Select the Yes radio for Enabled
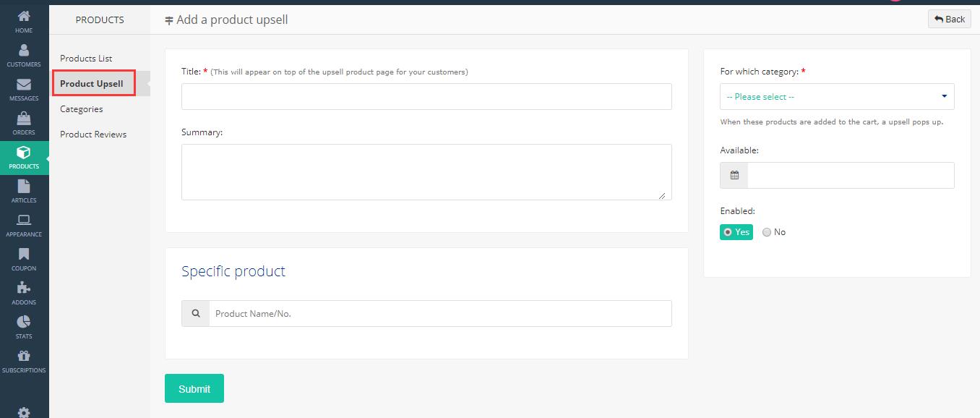The image size is (980, 418). (728, 232)
